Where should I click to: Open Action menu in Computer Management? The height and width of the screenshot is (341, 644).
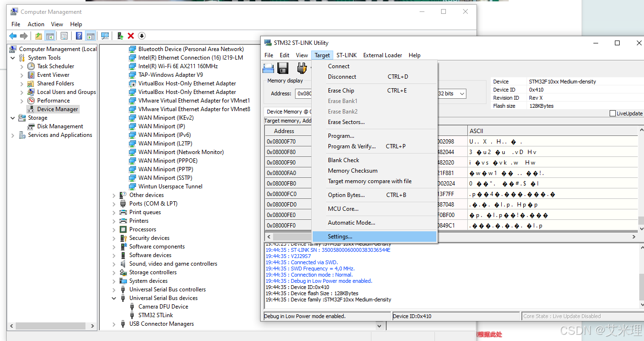[36, 24]
